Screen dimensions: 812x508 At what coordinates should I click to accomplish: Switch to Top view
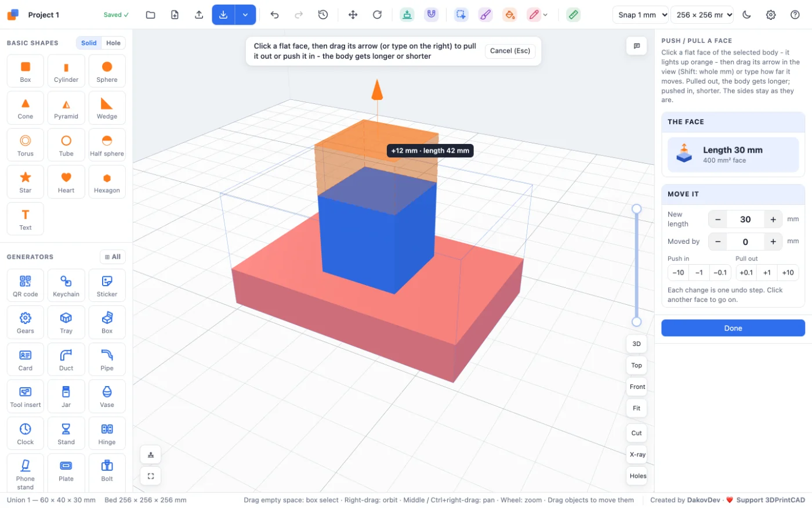[636, 365]
